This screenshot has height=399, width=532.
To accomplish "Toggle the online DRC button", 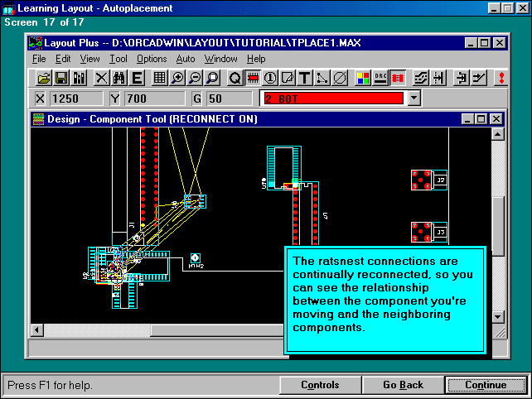I will click(381, 78).
